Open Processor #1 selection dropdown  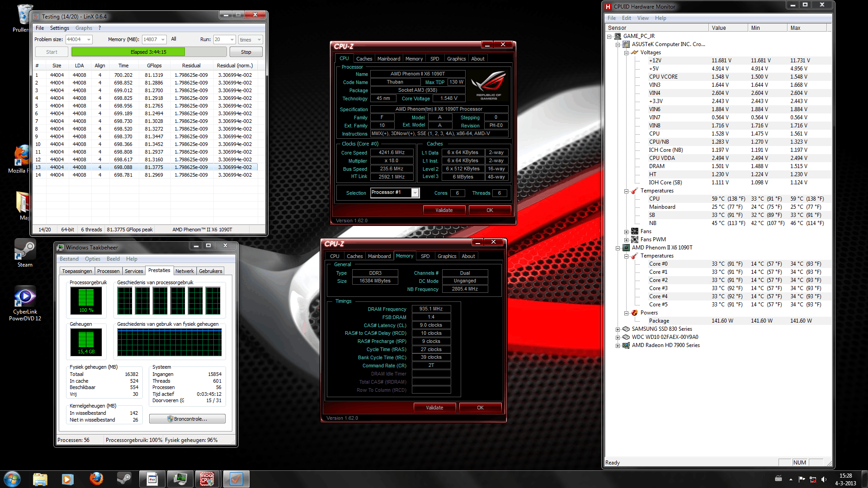click(x=415, y=193)
